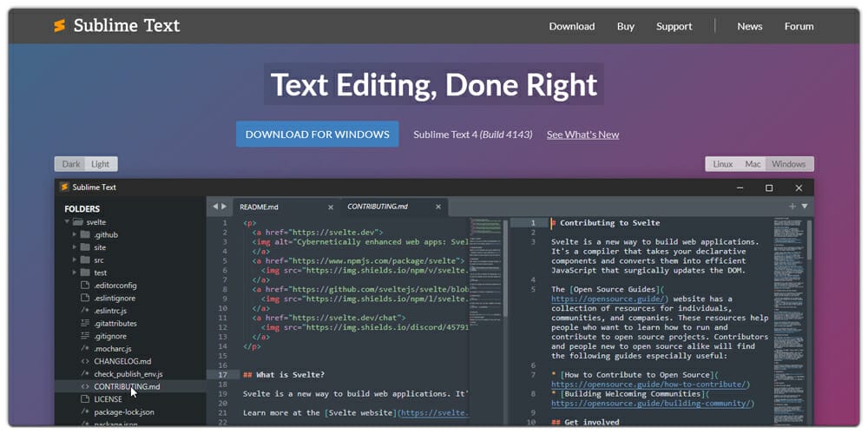868x434 pixels.
Task: Open .gitattributes file in the sidebar
Action: click(x=115, y=323)
